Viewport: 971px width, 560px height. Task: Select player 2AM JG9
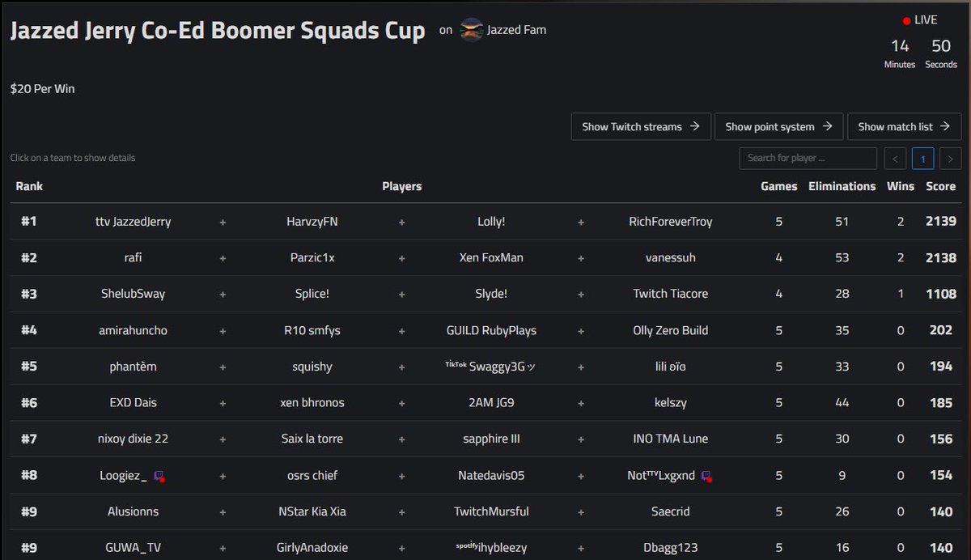coord(491,403)
